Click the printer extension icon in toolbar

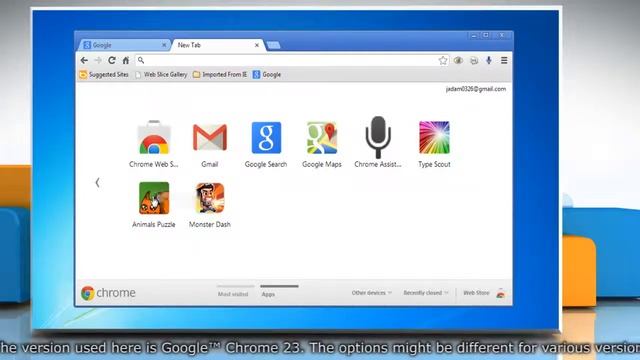[x=473, y=60]
